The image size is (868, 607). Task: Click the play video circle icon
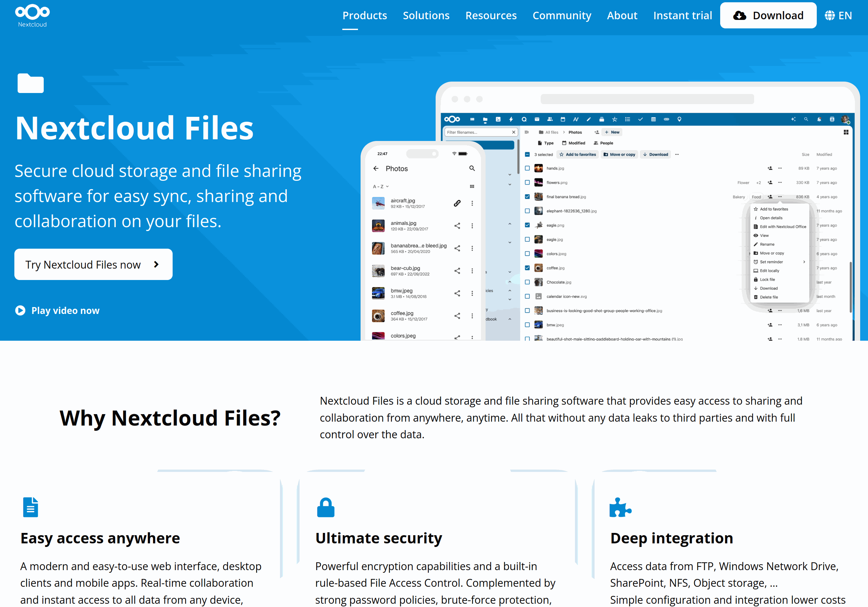[x=20, y=310]
